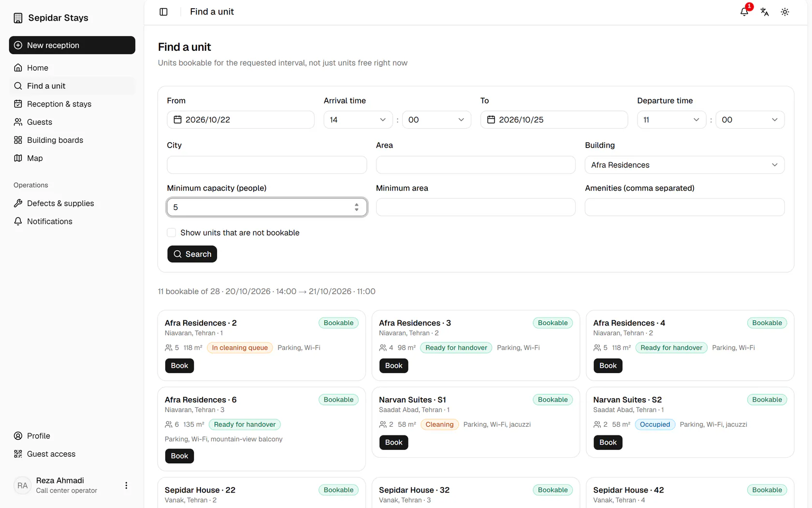Click capacity icon on Afra Residences 2

[169, 348]
